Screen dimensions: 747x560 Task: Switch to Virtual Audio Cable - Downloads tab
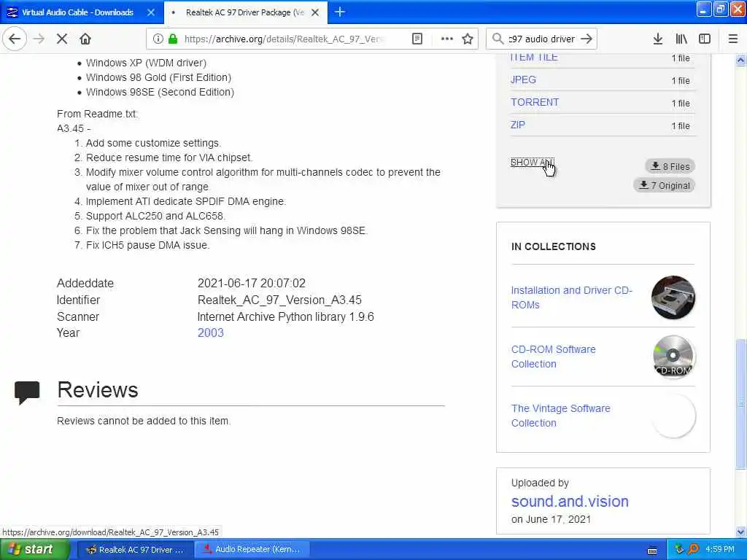click(x=77, y=12)
